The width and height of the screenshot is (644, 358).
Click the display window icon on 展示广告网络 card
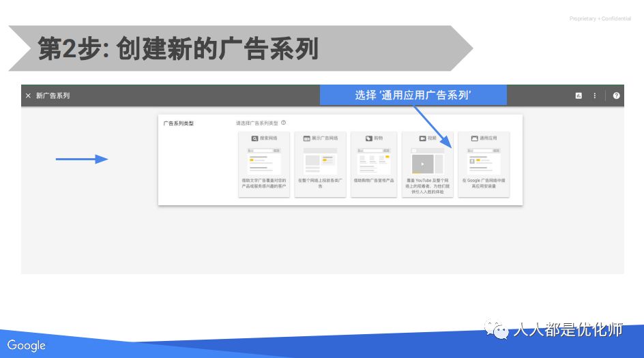coord(306,138)
